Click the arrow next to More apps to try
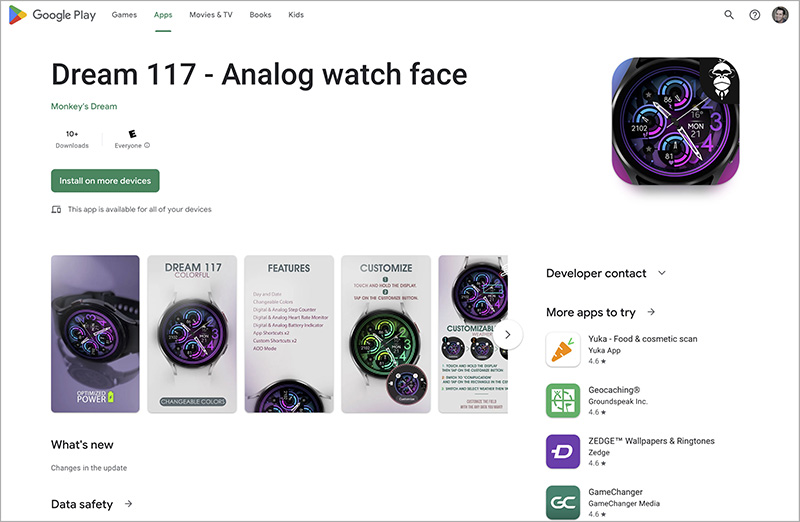This screenshot has width=800, height=522. tap(651, 312)
